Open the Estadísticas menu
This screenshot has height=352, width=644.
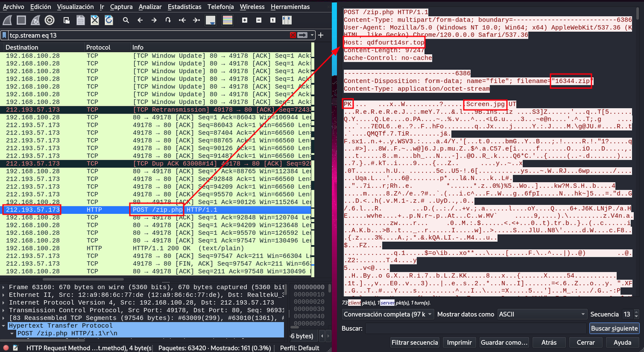pyautogui.click(x=185, y=6)
